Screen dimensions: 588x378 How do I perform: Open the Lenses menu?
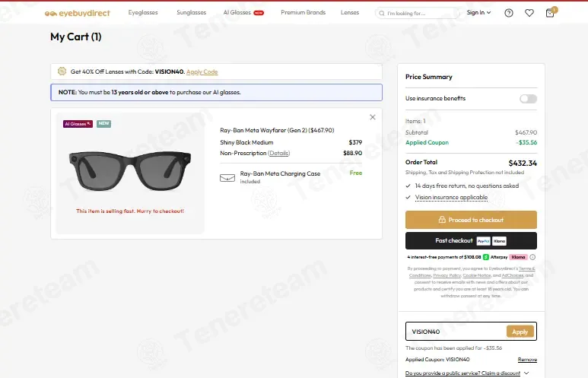349,12
